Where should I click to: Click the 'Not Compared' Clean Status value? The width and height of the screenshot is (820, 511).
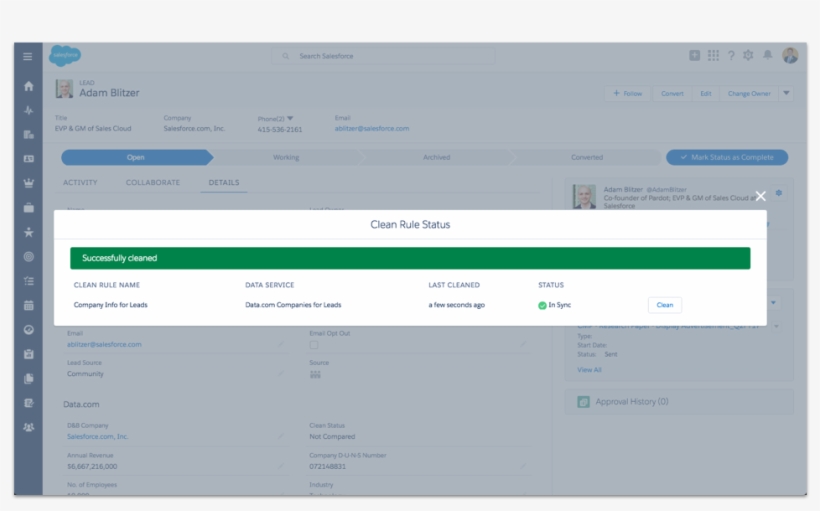[x=332, y=437]
